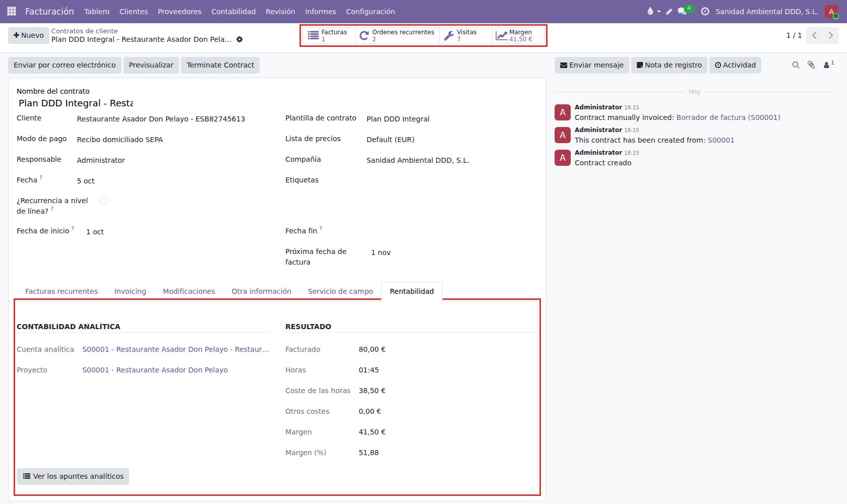
Task: Open the Contabilidad menu
Action: pos(233,11)
